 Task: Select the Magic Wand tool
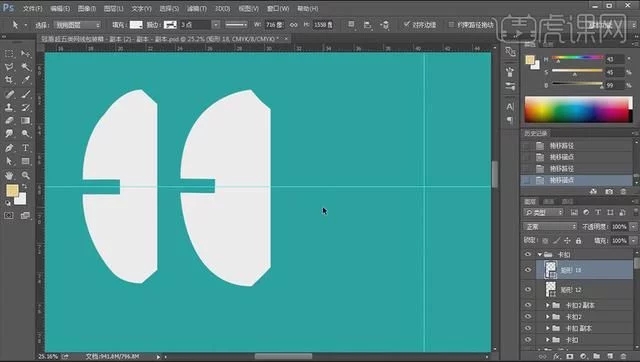[25, 67]
